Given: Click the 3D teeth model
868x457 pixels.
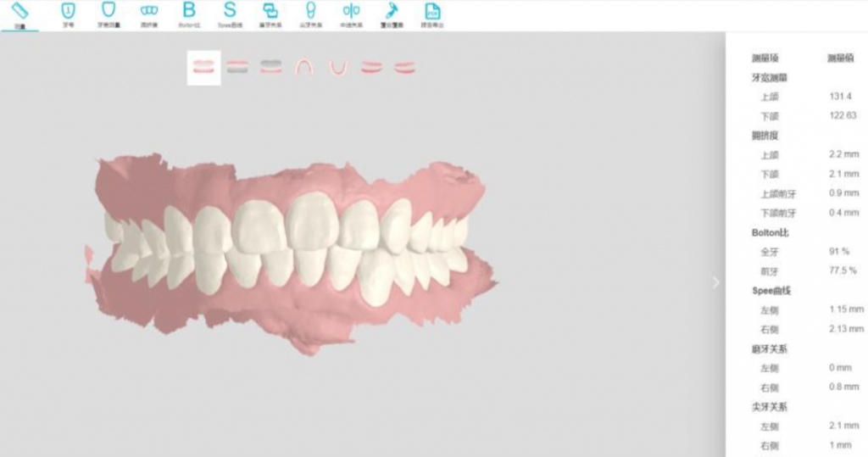Looking at the screenshot, I should tap(288, 246).
